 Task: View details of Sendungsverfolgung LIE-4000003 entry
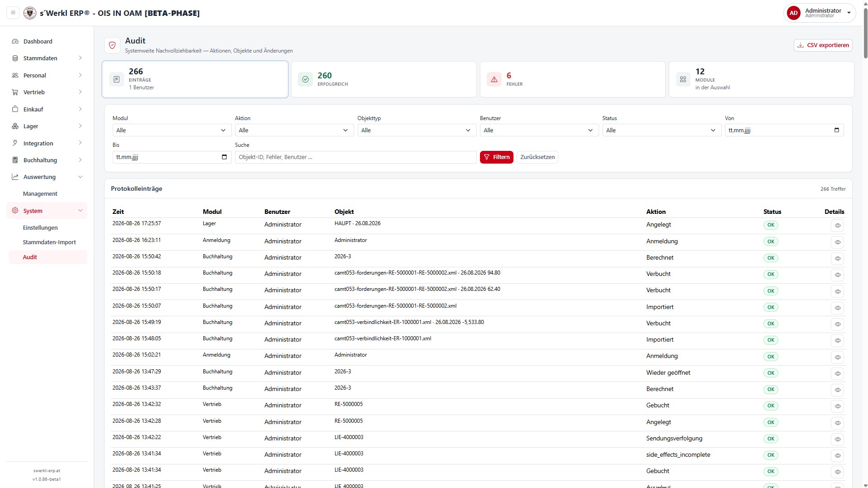(837, 439)
